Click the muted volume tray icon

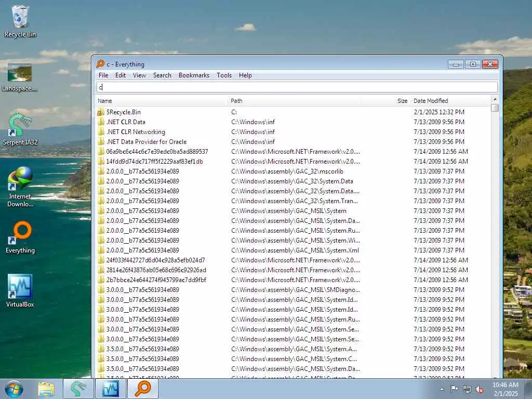click(480, 389)
